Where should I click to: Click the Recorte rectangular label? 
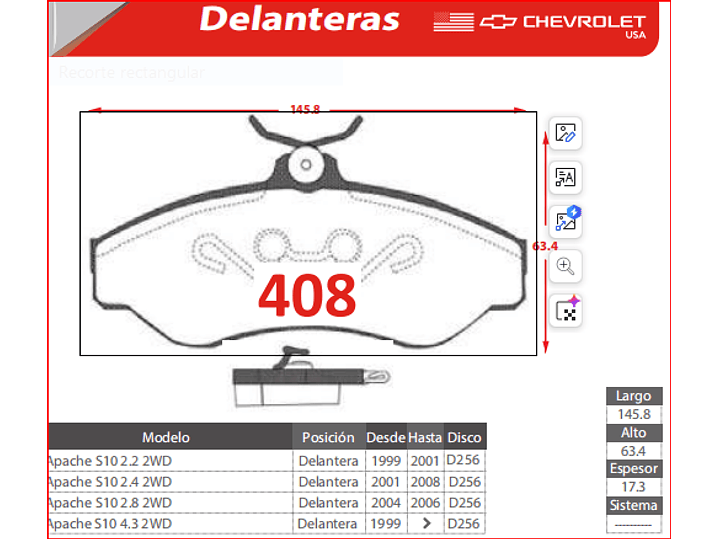click(131, 73)
